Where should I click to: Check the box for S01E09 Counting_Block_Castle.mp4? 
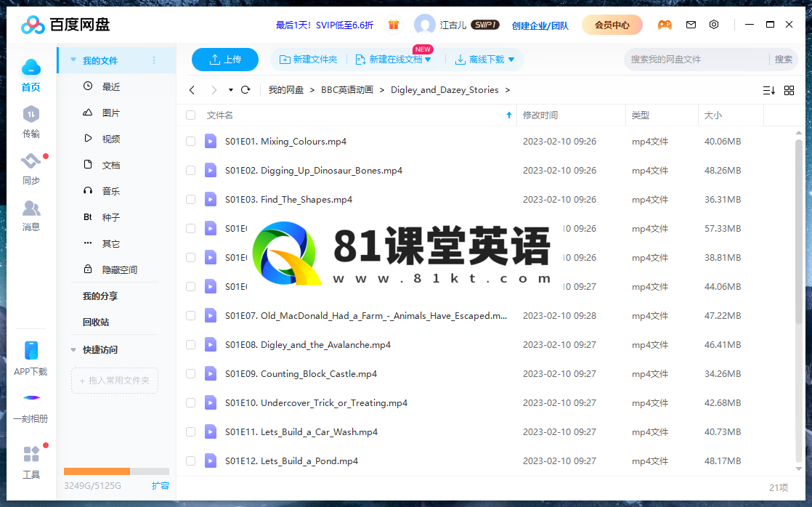pyautogui.click(x=190, y=373)
